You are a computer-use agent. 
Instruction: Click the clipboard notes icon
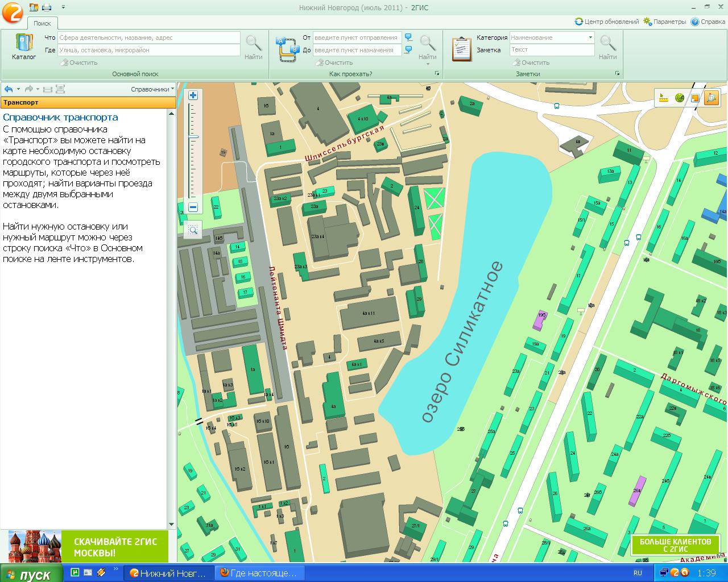click(x=462, y=49)
